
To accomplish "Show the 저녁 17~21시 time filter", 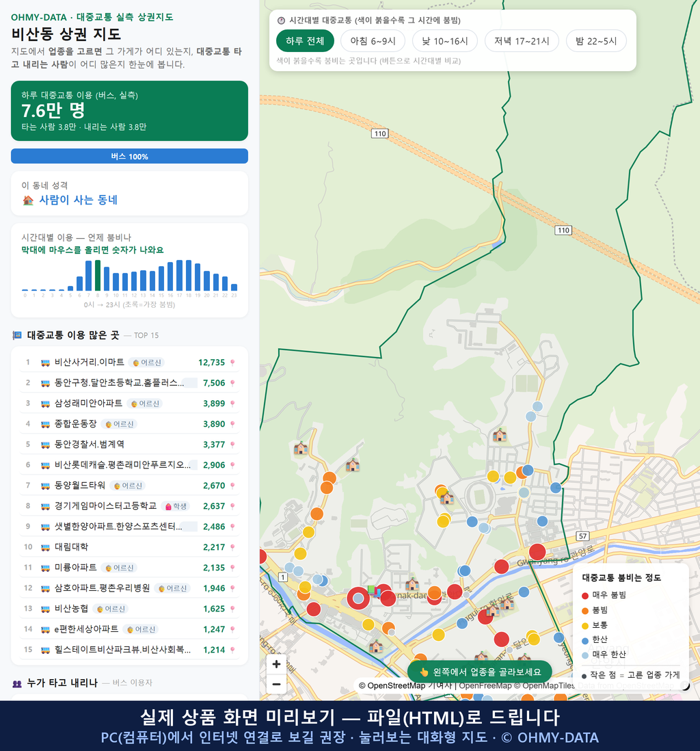I will pos(522,41).
